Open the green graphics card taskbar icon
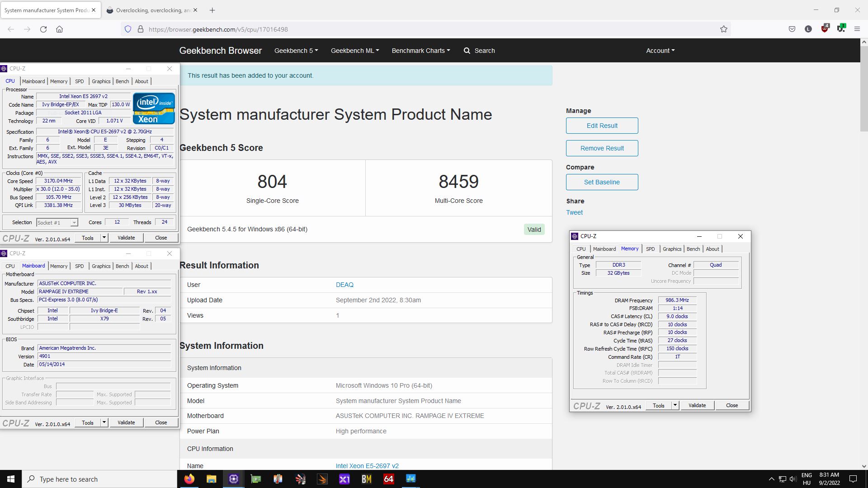Viewport: 868px width, 488px height. point(255,479)
